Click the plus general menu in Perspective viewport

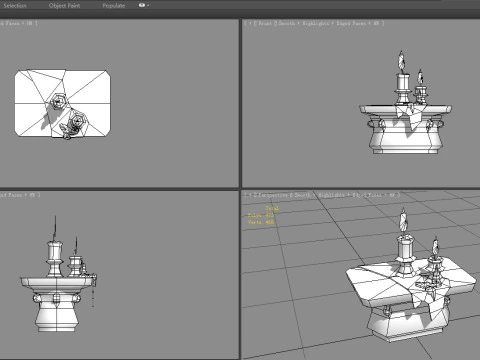click(x=250, y=195)
